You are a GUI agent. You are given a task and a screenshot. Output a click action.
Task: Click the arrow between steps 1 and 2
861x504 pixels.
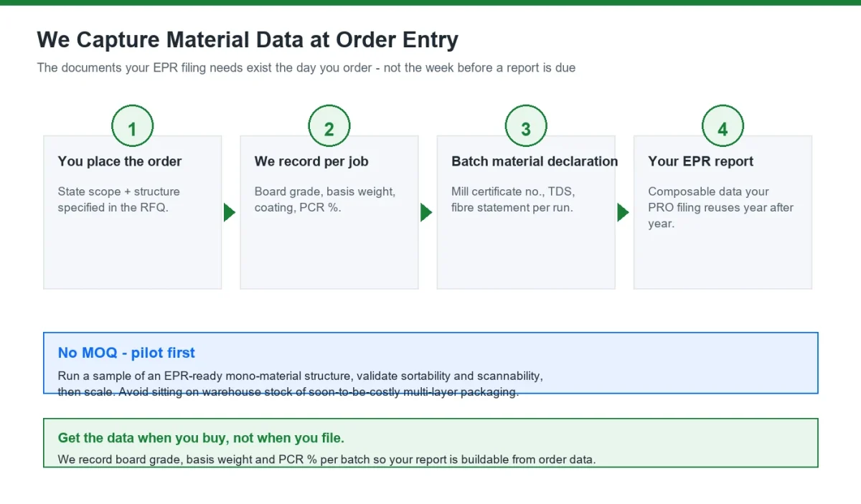(230, 212)
